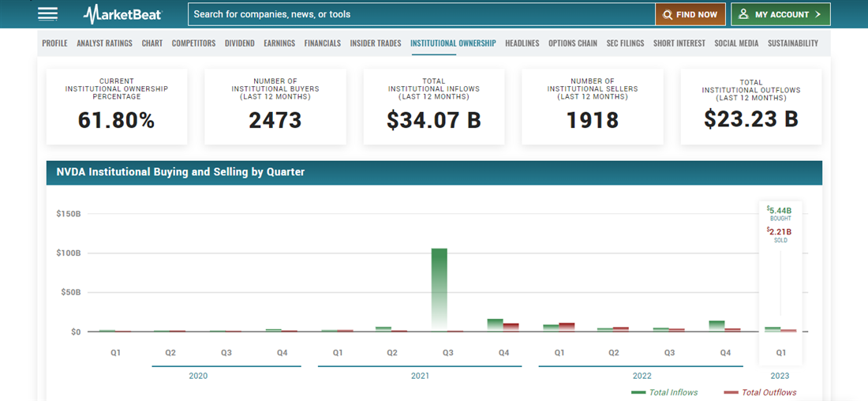Viewport: 868px width, 401px height.
Task: Open the My Account menu
Action: [780, 14]
